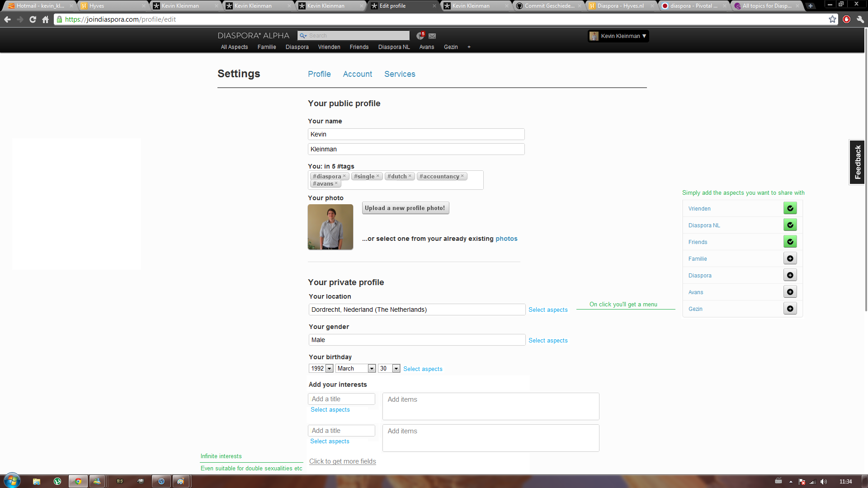The width and height of the screenshot is (868, 488).
Task: Open the Chrome wrench settings menu
Action: click(860, 19)
